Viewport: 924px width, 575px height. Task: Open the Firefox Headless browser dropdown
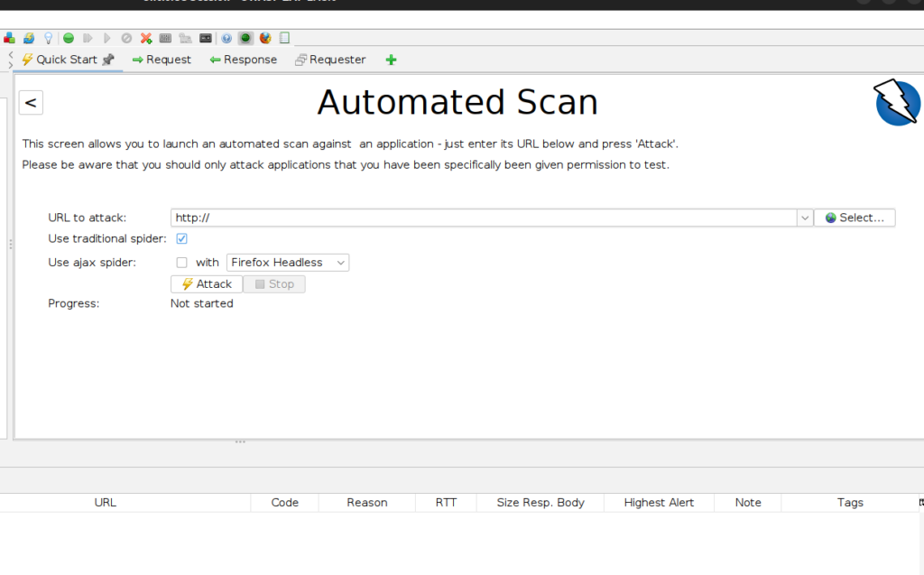287,263
